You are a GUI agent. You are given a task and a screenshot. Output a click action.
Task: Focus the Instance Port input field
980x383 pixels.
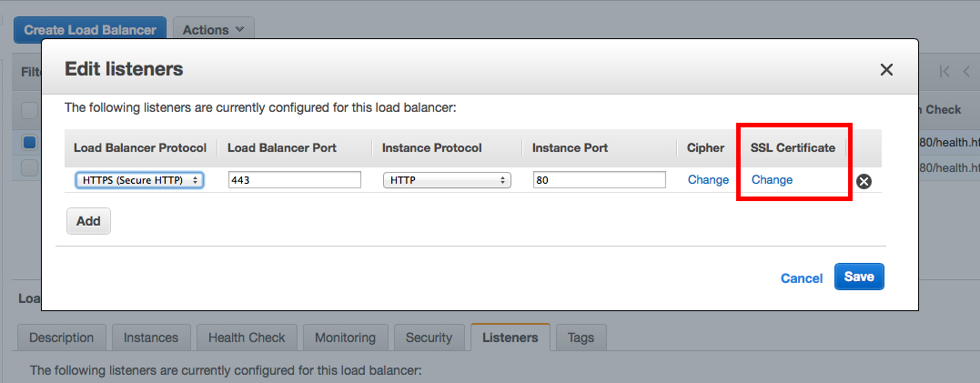599,180
